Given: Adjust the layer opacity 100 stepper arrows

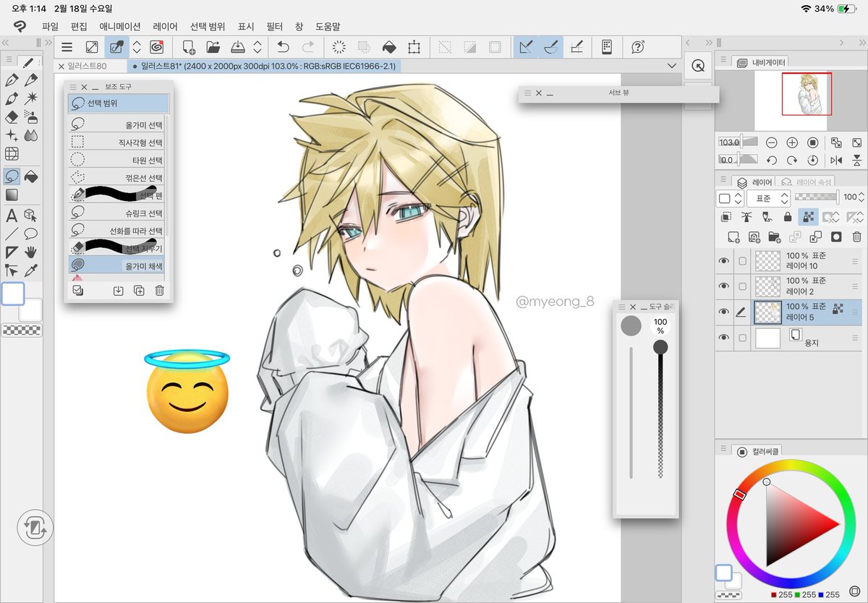Looking at the screenshot, I should pos(861,197).
